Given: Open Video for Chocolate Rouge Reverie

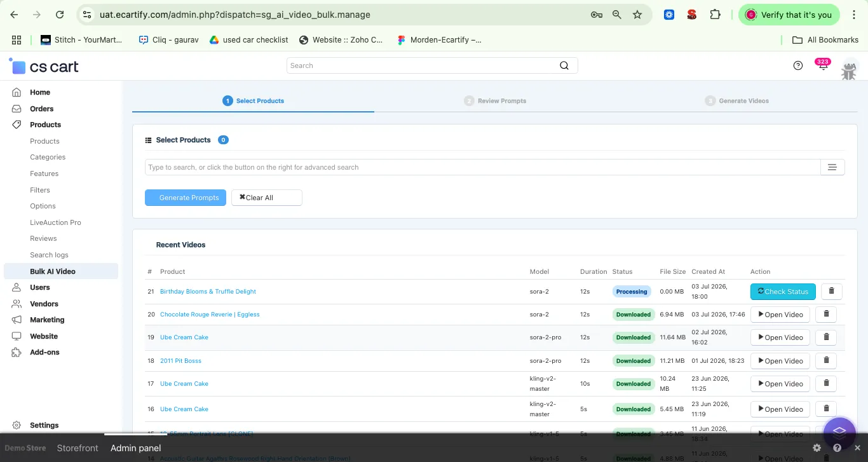Looking at the screenshot, I should click(x=781, y=314).
